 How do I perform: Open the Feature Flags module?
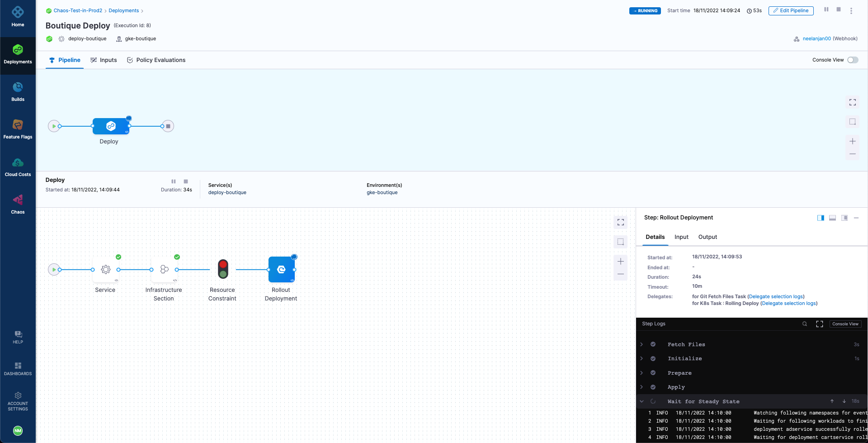coord(18,129)
